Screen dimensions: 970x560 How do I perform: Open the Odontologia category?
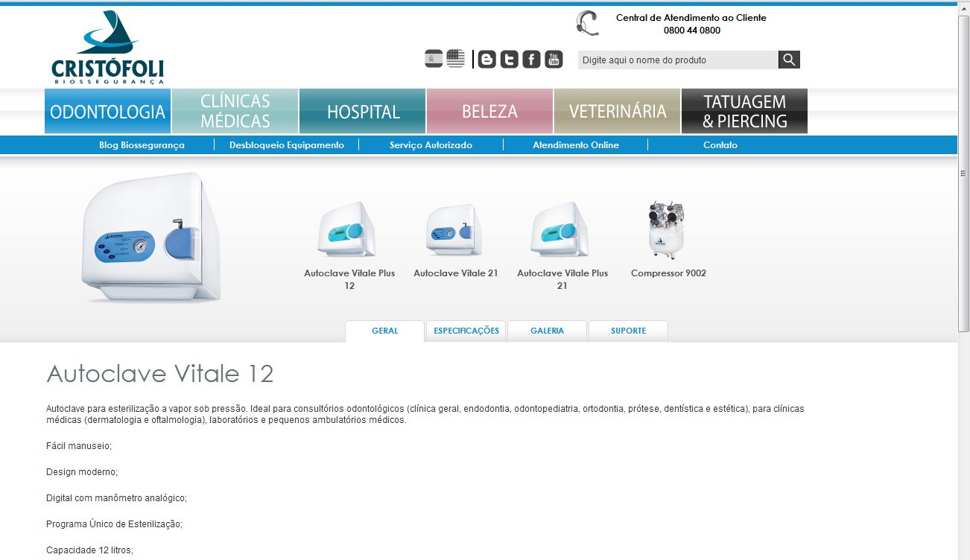coord(107,112)
